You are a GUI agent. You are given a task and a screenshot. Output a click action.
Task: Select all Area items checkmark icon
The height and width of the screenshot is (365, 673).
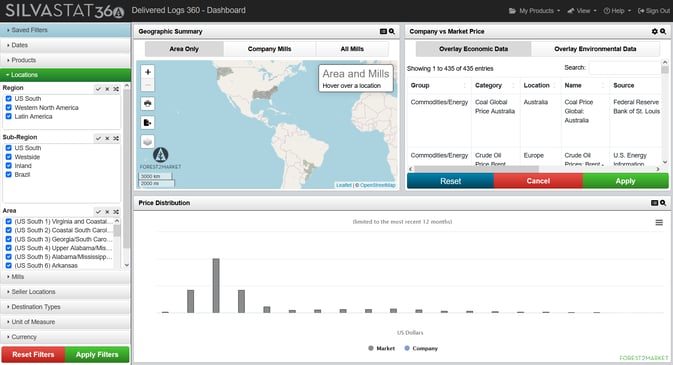pos(98,212)
